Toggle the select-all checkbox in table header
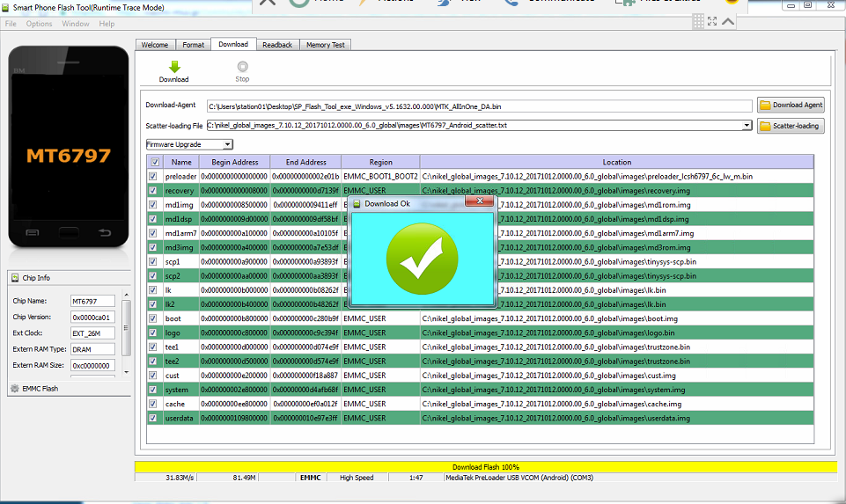 tap(155, 162)
